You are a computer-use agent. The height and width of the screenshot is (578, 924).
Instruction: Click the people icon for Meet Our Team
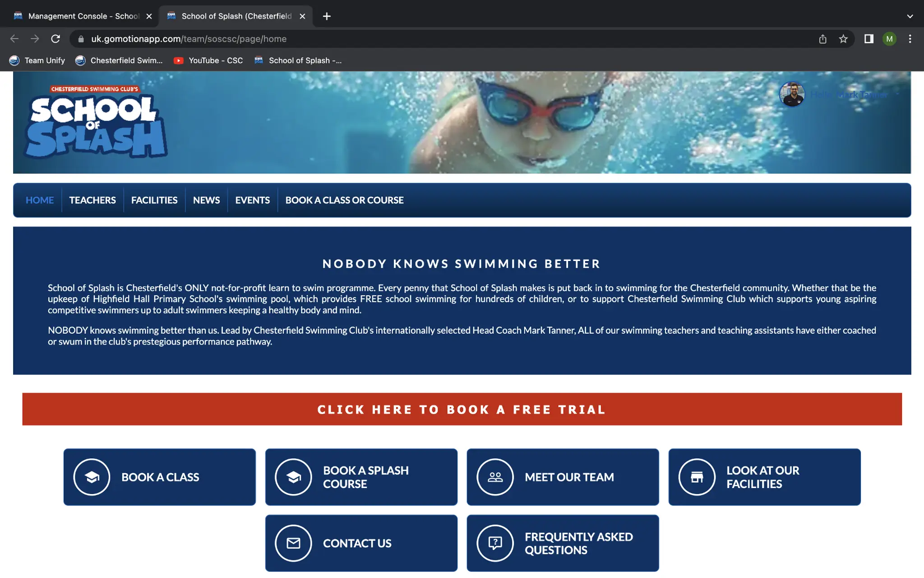coord(495,477)
